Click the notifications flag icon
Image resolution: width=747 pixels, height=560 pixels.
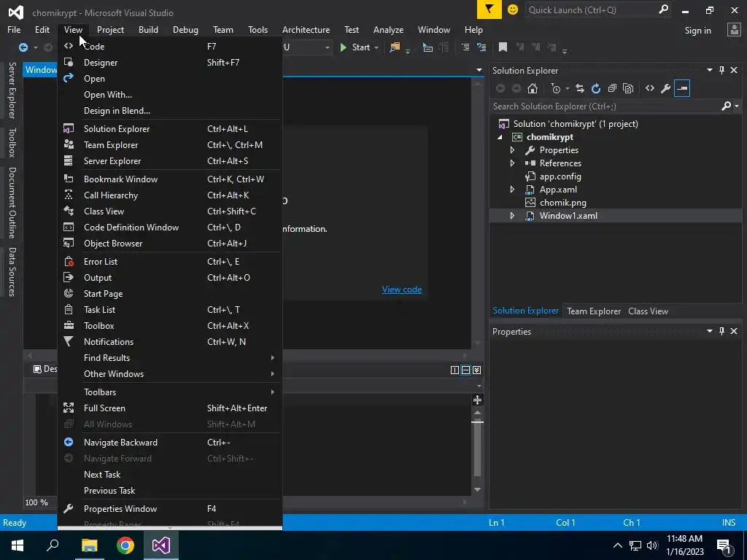[x=489, y=9]
